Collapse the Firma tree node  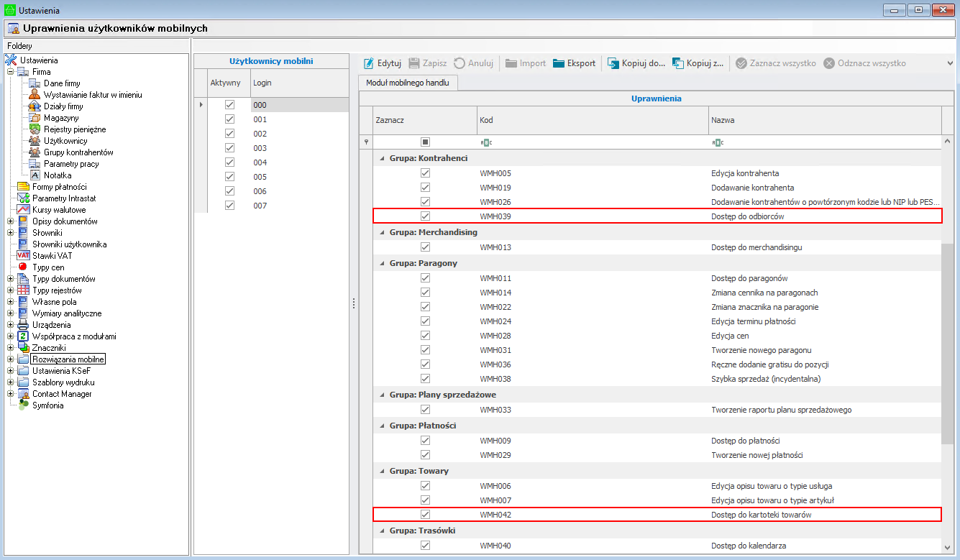point(11,72)
